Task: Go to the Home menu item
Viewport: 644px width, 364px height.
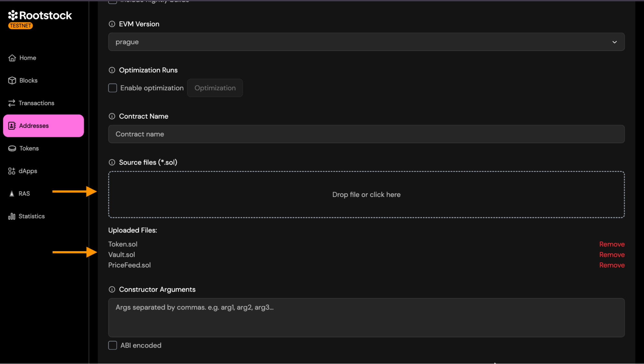Action: tap(28, 58)
